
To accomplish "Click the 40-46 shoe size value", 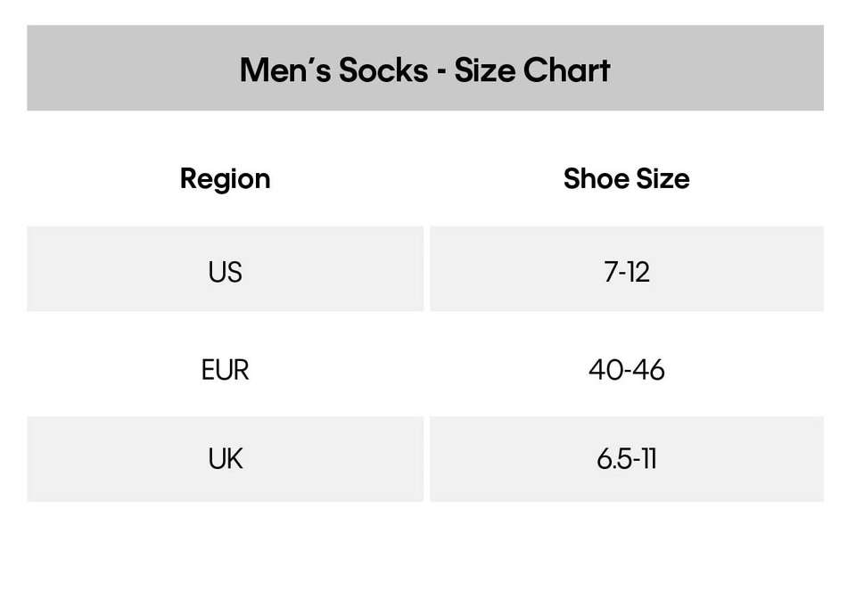I will coord(626,369).
